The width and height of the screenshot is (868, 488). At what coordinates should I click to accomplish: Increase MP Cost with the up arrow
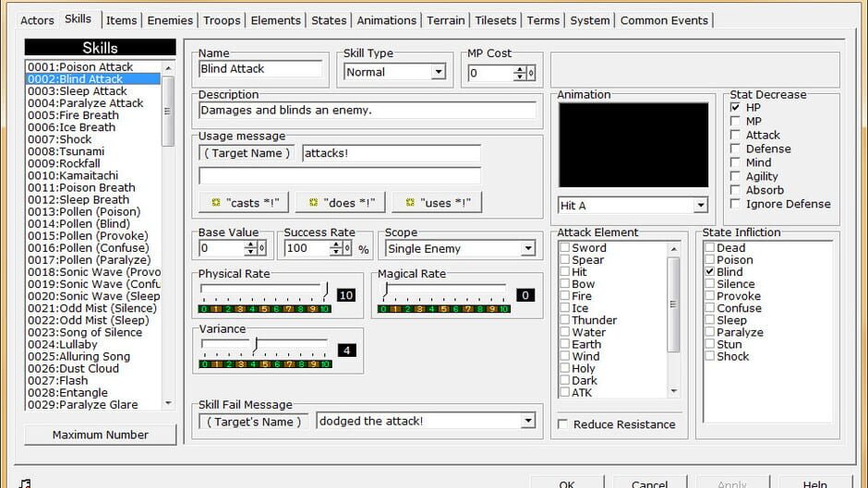click(519, 69)
